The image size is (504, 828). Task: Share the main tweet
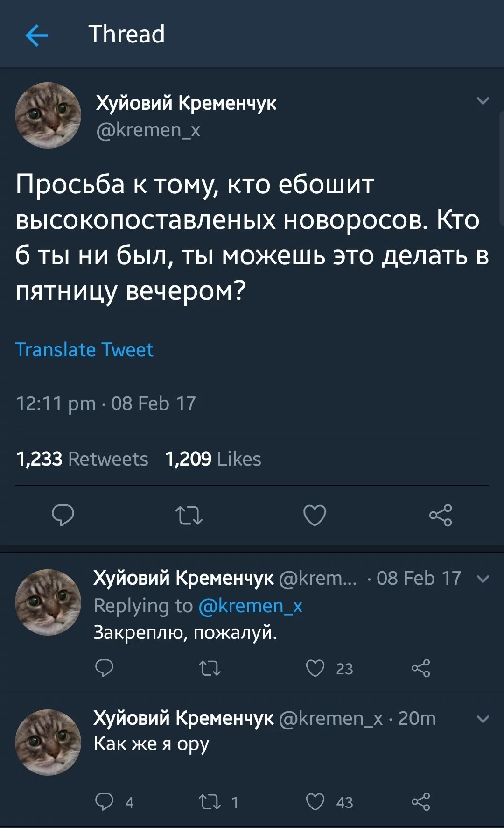click(441, 515)
